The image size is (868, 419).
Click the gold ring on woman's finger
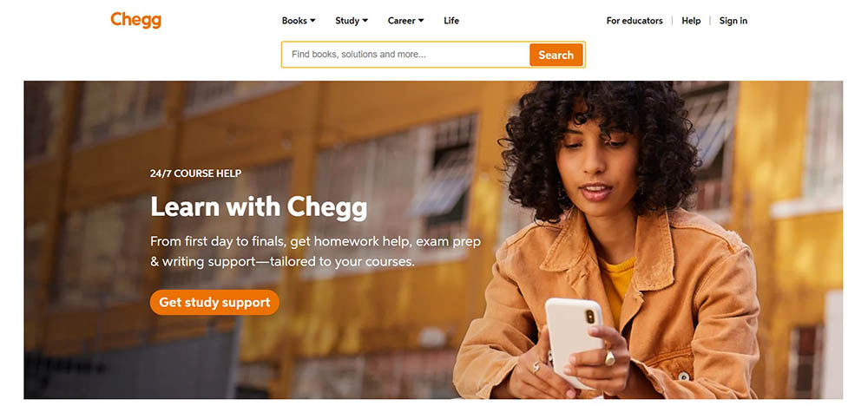[x=609, y=358]
